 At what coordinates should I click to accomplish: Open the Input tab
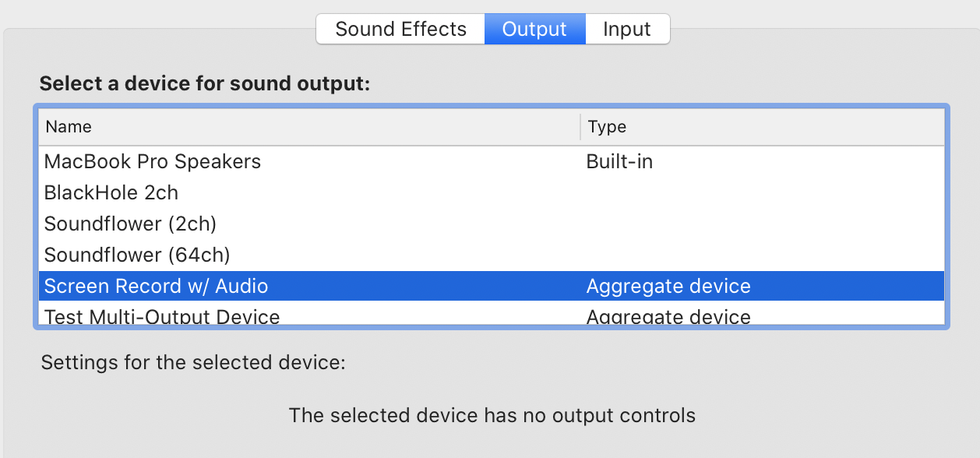pyautogui.click(x=626, y=30)
